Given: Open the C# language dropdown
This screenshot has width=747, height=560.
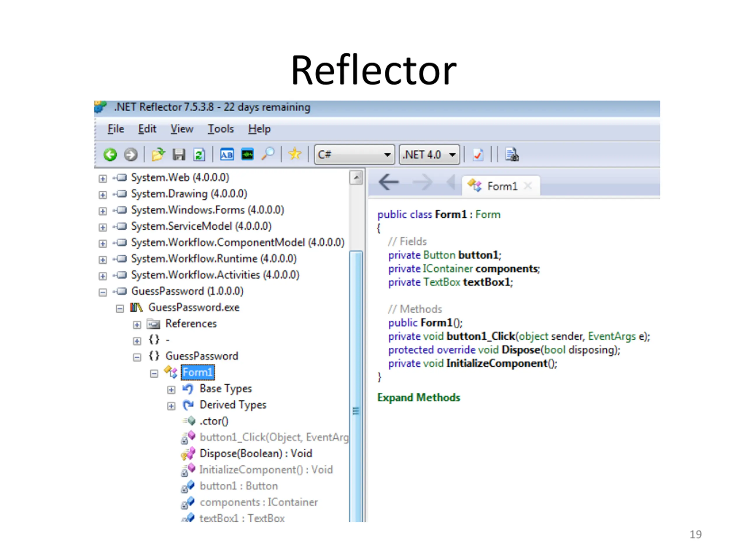Looking at the screenshot, I should coord(354,155).
